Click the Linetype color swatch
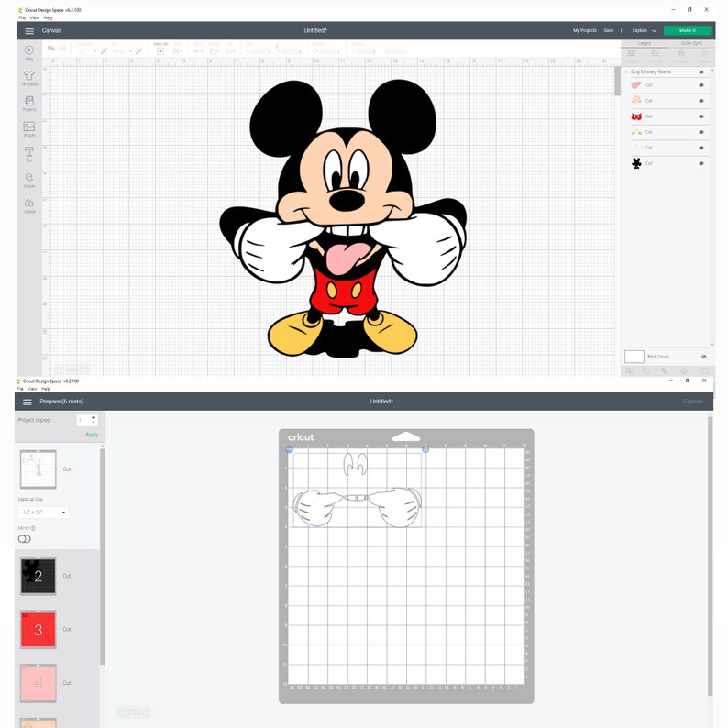 pyautogui.click(x=104, y=51)
